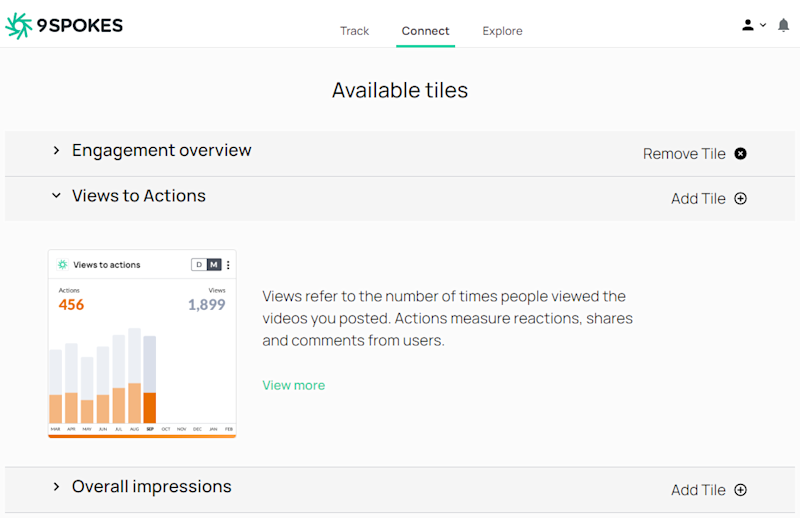This screenshot has width=800, height=518.
Task: Switch the tile to monthly (M) view
Action: point(214,265)
